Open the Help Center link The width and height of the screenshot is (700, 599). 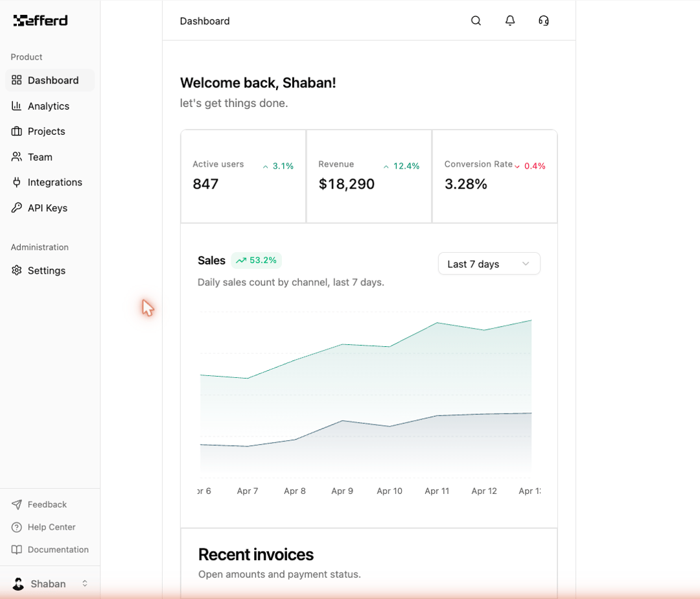tap(51, 527)
